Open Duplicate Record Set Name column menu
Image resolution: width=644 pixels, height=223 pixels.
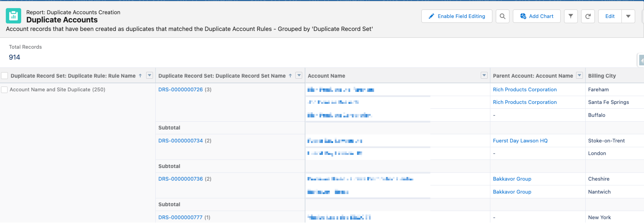(299, 75)
